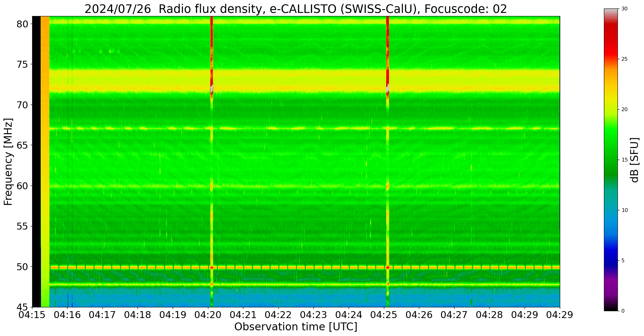This screenshot has height=336, width=644.
Task: Click the black data gap at spectrogram start
Action: tap(37, 162)
